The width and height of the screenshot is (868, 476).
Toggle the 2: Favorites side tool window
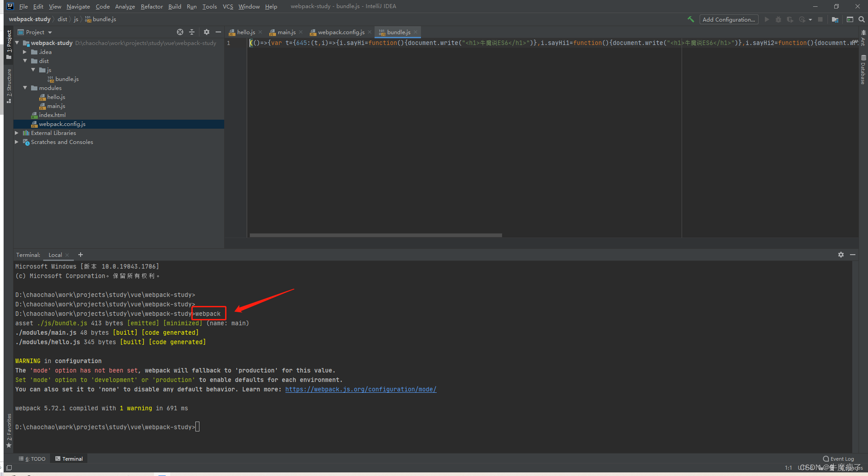9,431
